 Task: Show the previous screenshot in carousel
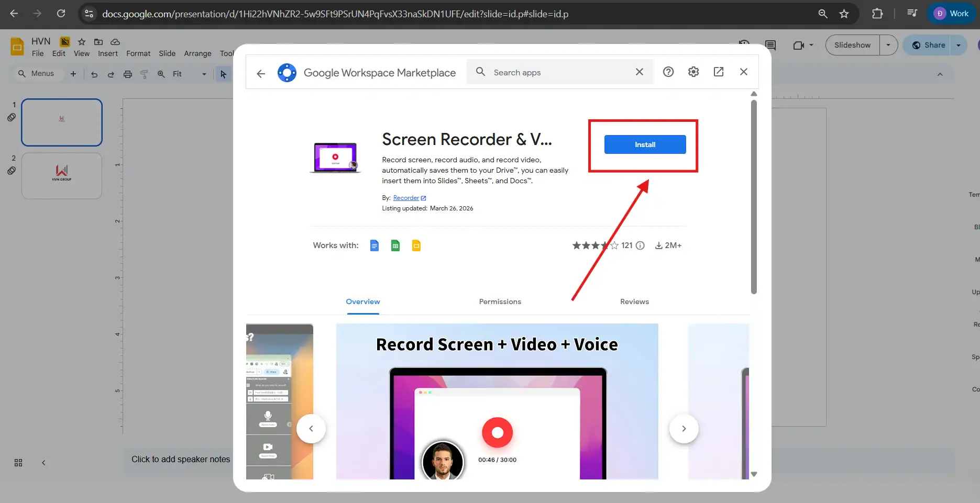(x=311, y=429)
